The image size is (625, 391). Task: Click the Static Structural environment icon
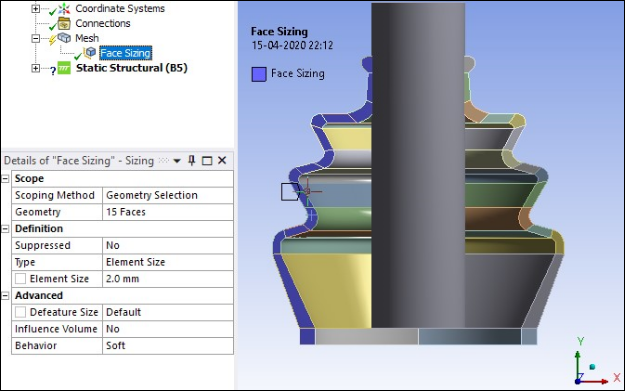[64, 68]
